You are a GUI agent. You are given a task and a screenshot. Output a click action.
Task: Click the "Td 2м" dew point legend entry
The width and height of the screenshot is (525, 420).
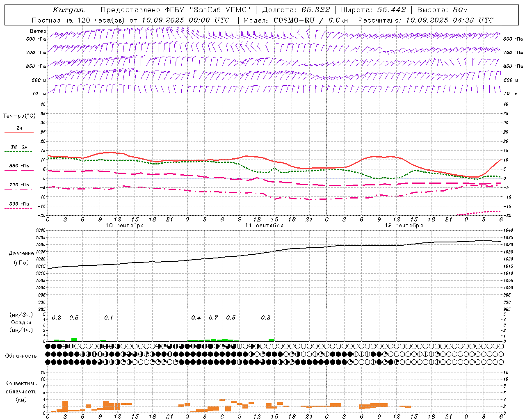(x=19, y=147)
